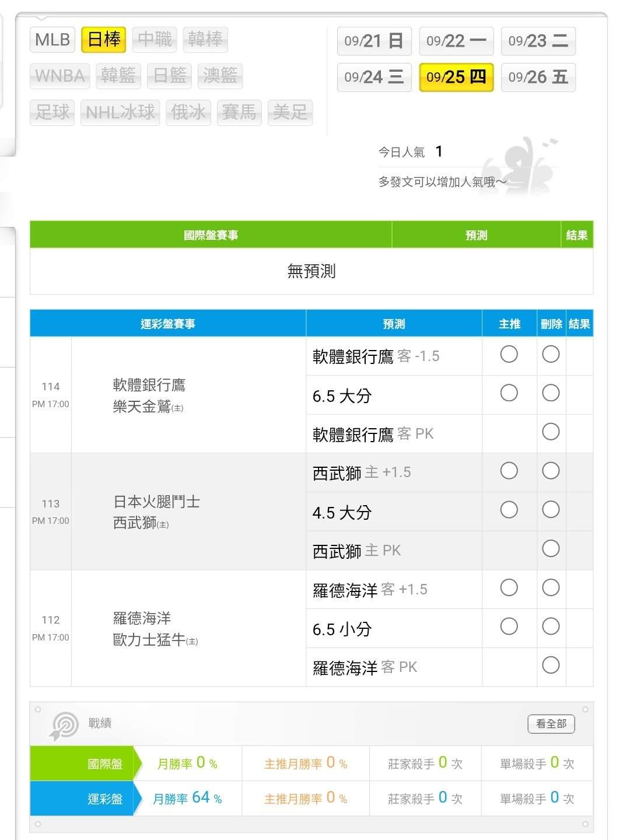Viewport: 630px width, 840px height.
Task: Click the target icon beside 戰績
Action: coord(65,726)
